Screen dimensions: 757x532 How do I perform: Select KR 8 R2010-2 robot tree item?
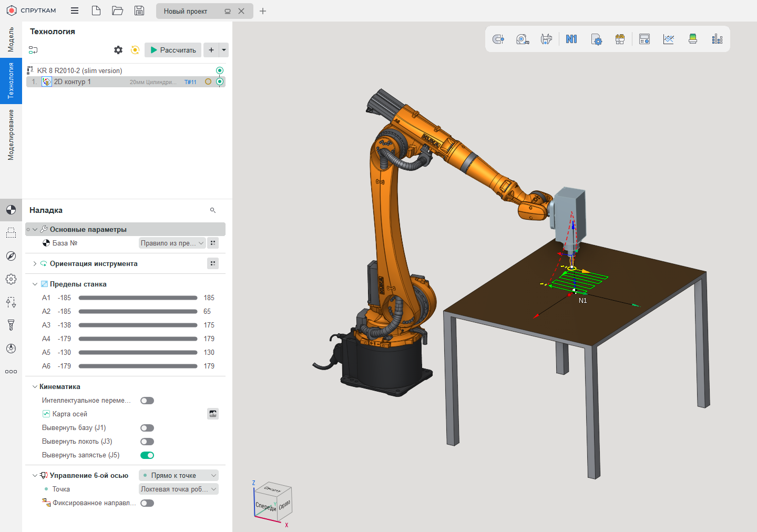coord(80,70)
